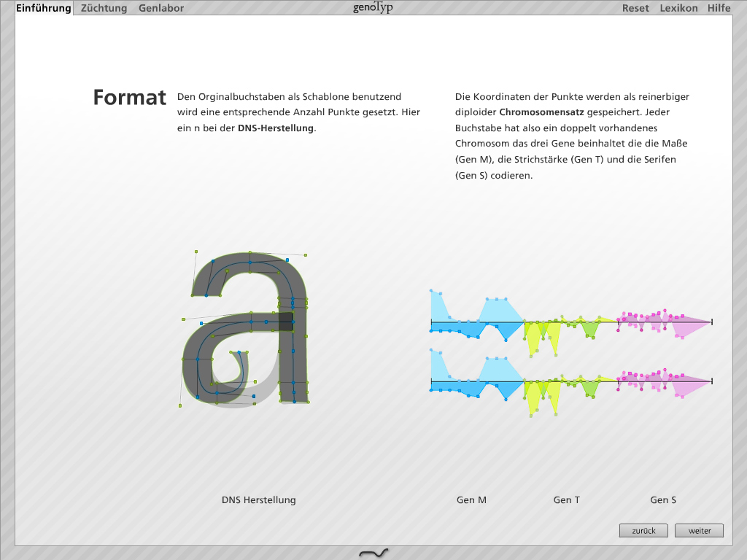The height and width of the screenshot is (560, 747).
Task: Go back with the zurück button
Action: point(643,531)
